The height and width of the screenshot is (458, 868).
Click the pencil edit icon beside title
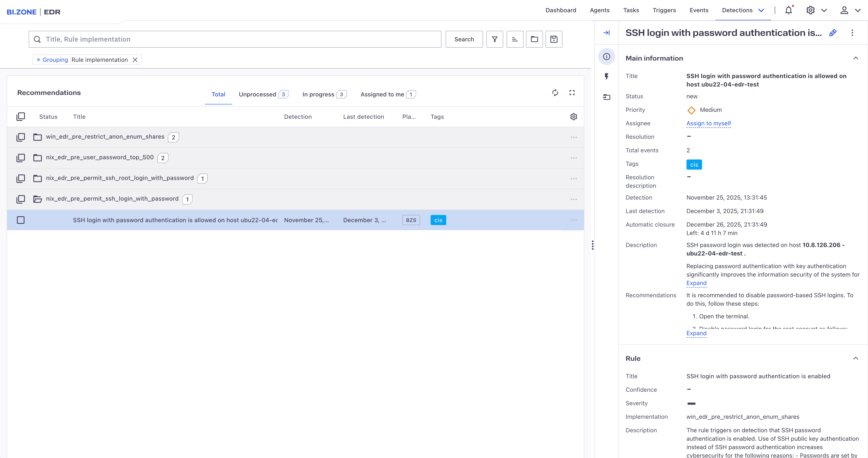click(x=833, y=33)
